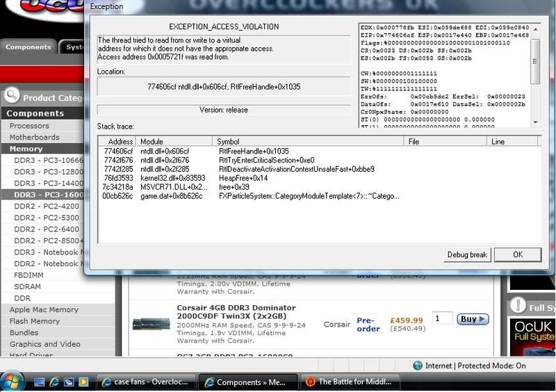Select the Components tab on the website

28,47
